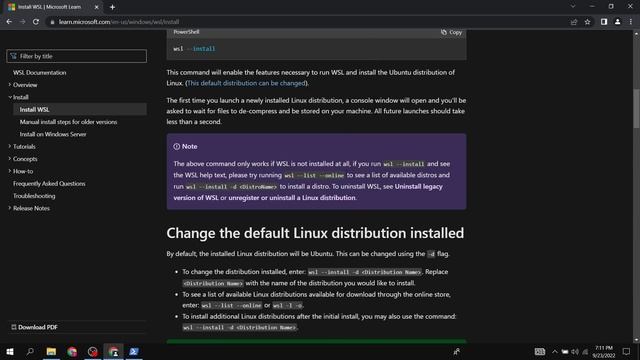This screenshot has width=640, height=360.
Task: Bookmark this page with the star icon
Action: click(x=587, y=22)
